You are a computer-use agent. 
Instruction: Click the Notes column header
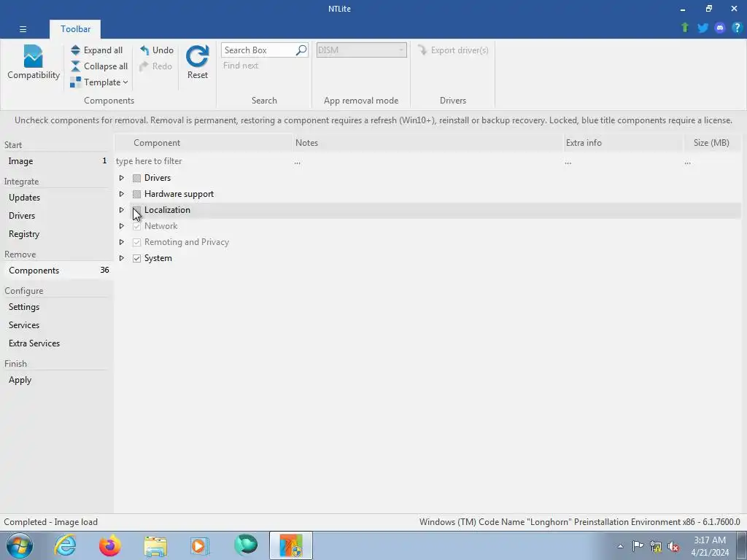click(x=427, y=143)
